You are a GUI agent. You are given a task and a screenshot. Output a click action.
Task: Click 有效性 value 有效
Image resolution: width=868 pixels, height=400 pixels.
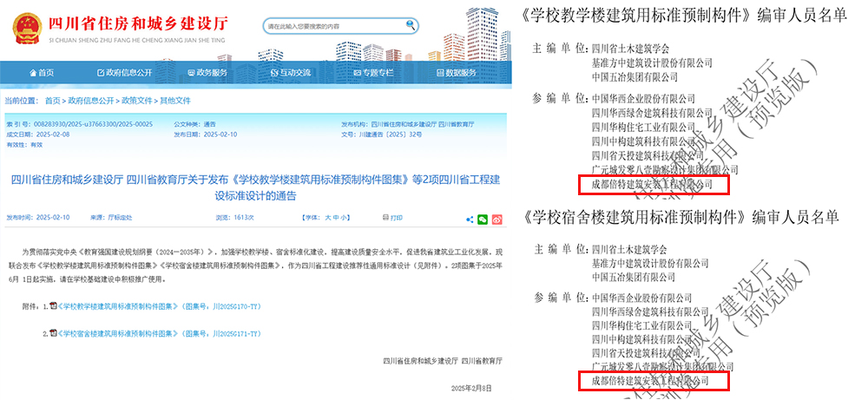[36, 144]
